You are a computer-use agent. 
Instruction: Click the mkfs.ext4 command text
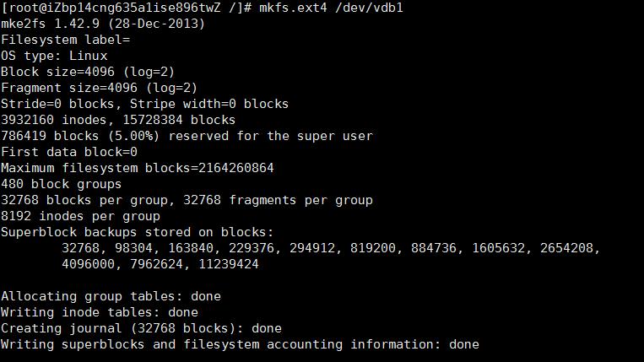coord(293,8)
